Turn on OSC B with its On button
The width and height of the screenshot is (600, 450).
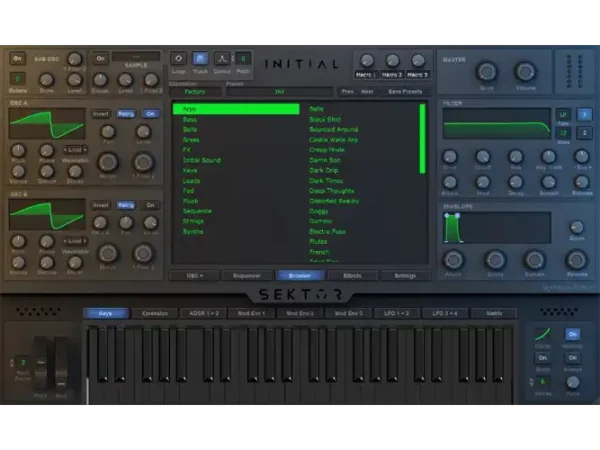[150, 205]
